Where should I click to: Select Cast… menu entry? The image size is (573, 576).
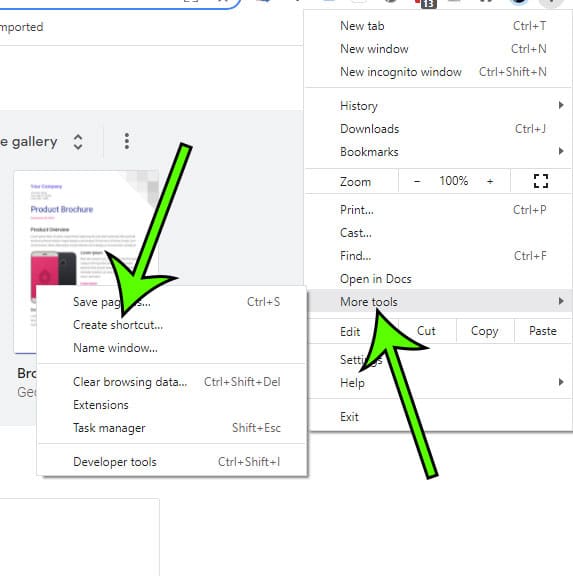coord(437,233)
